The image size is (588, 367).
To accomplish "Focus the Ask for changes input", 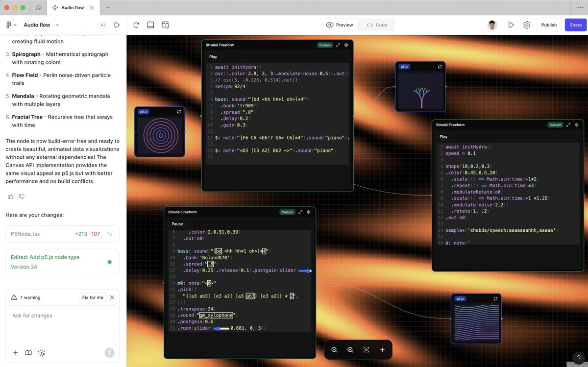I will coord(62,324).
